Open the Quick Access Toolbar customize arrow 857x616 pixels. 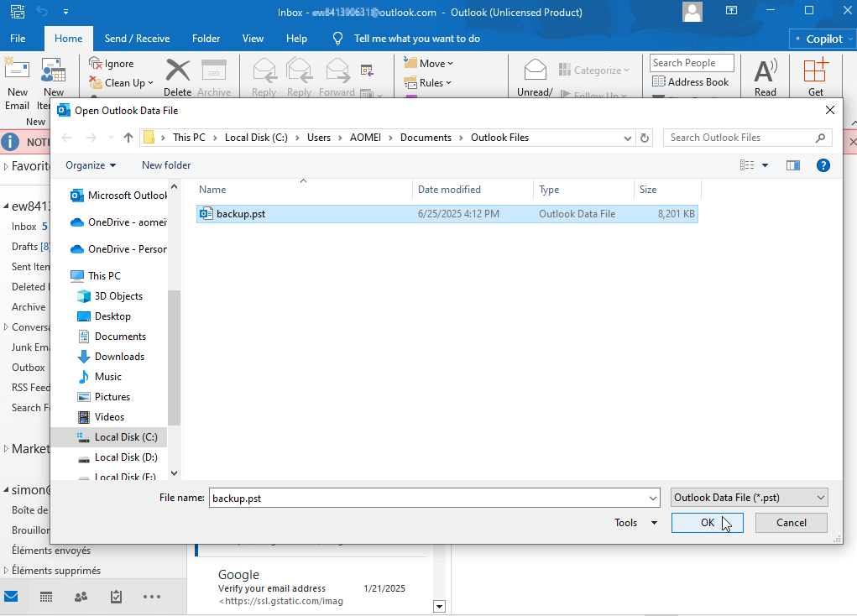tap(65, 12)
